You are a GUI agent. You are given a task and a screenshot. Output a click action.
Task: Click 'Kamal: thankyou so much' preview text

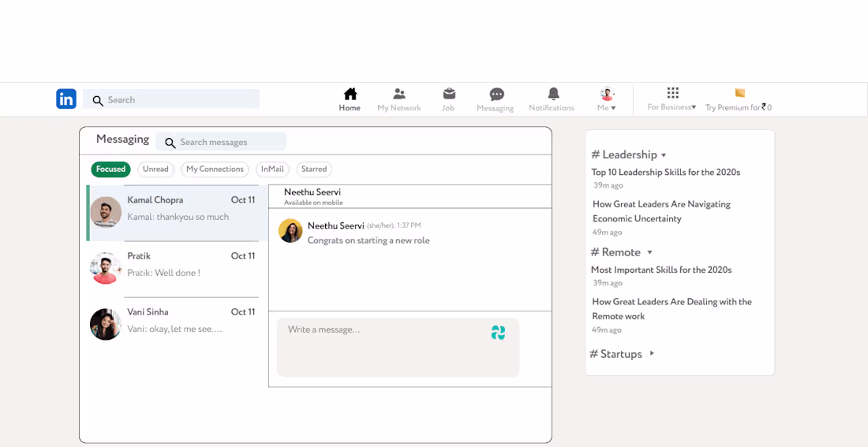[178, 217]
